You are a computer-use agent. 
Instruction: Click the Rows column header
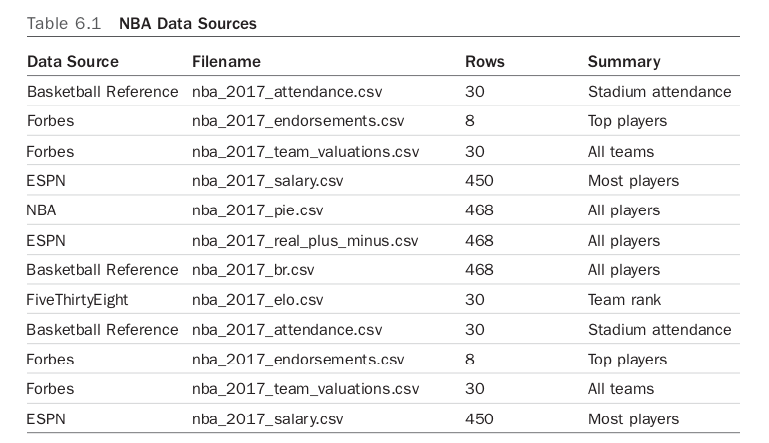(485, 62)
